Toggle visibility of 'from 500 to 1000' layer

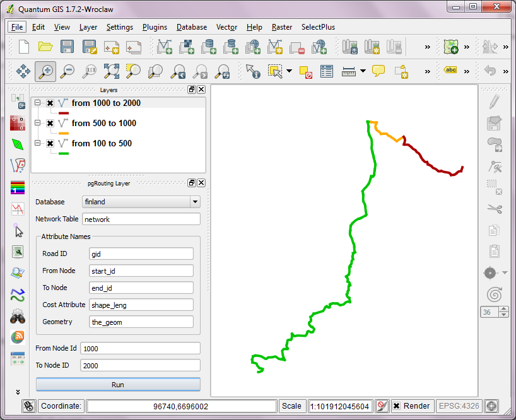point(50,124)
